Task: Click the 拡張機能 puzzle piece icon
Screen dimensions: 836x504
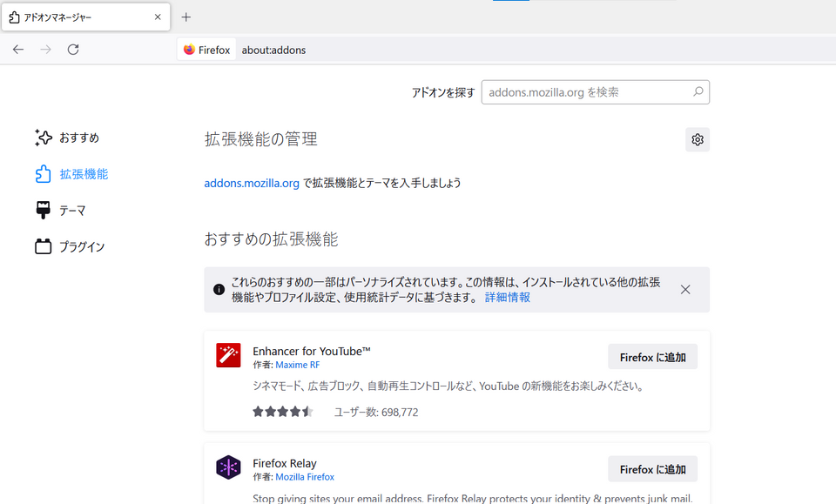Action: 44,174
